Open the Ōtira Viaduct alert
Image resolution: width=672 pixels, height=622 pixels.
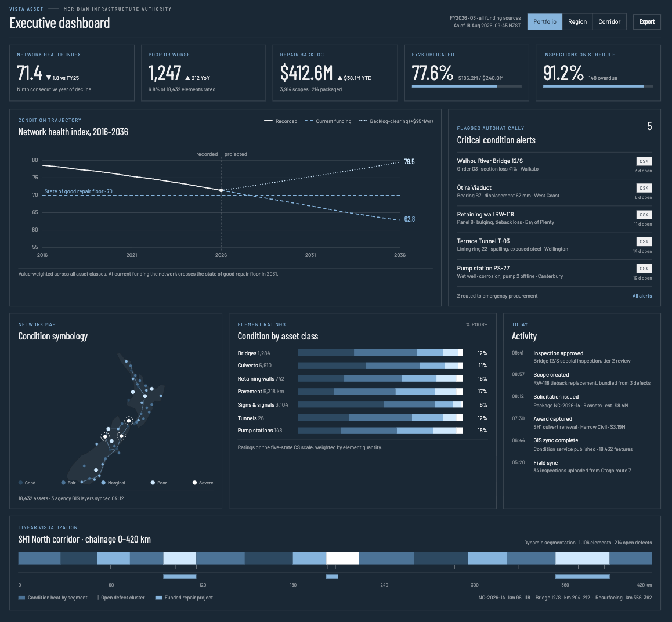tap(554, 192)
